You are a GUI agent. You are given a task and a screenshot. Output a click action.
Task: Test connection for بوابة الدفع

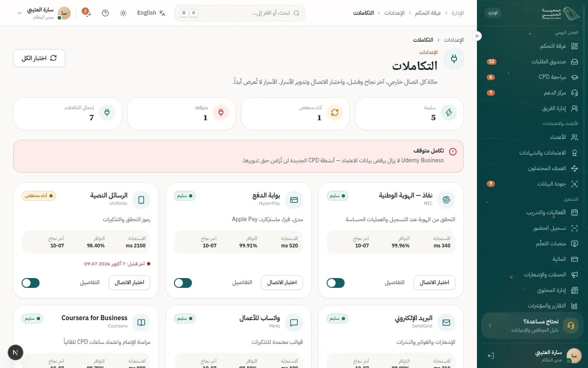tap(282, 283)
